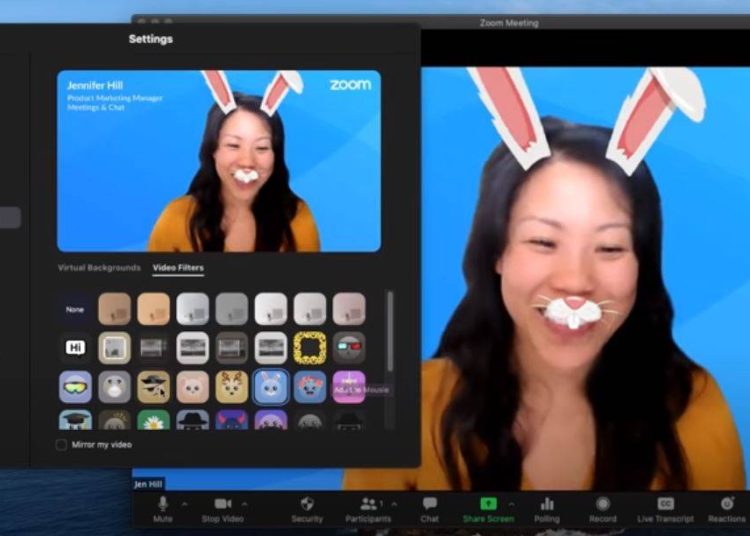Click the Jen Hill name label in meeting

pos(148,484)
